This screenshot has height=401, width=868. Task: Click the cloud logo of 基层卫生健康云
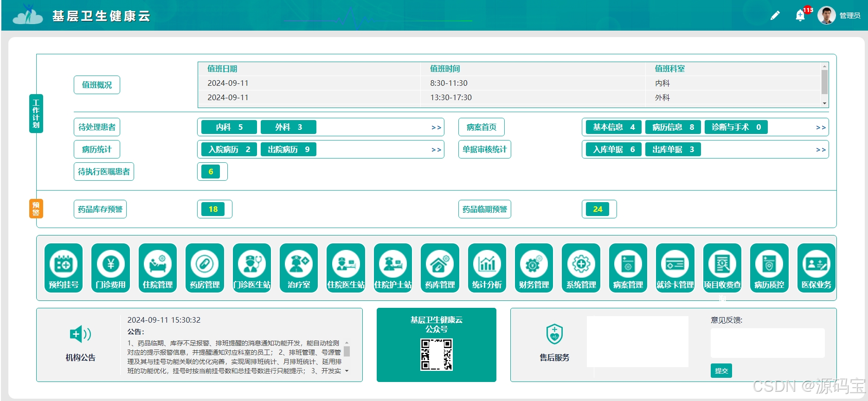(28, 15)
